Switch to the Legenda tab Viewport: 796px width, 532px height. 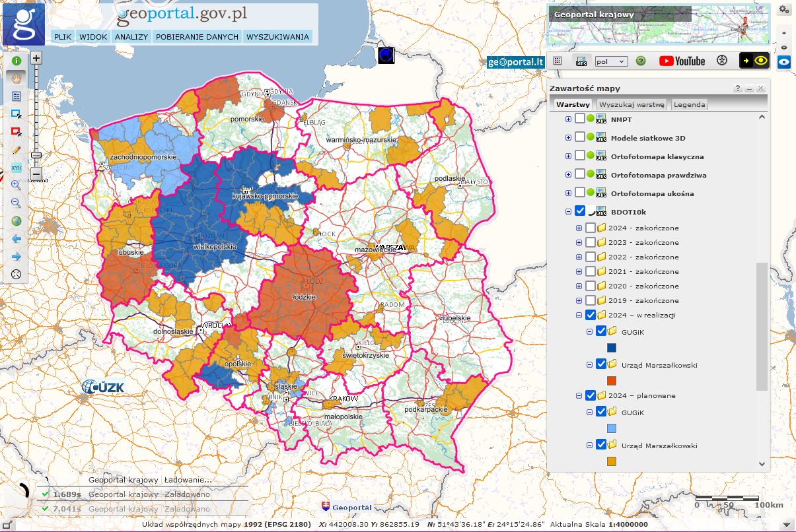[x=689, y=104]
